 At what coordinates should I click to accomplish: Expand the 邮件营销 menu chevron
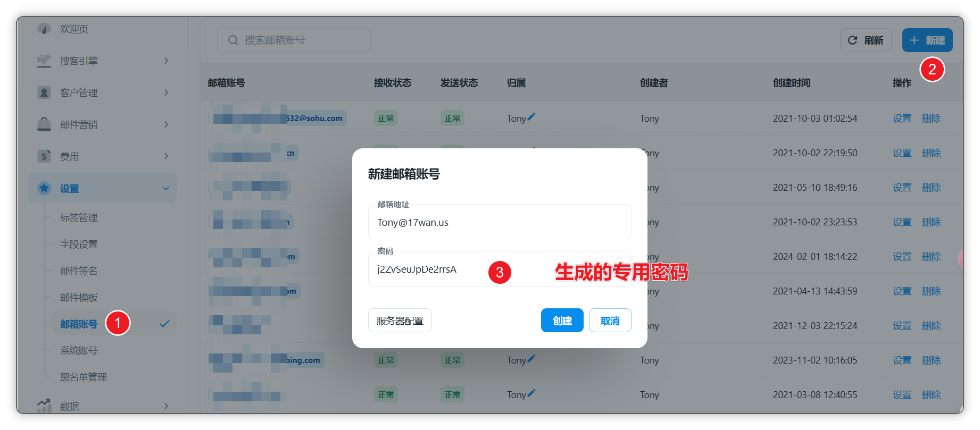pos(166,124)
